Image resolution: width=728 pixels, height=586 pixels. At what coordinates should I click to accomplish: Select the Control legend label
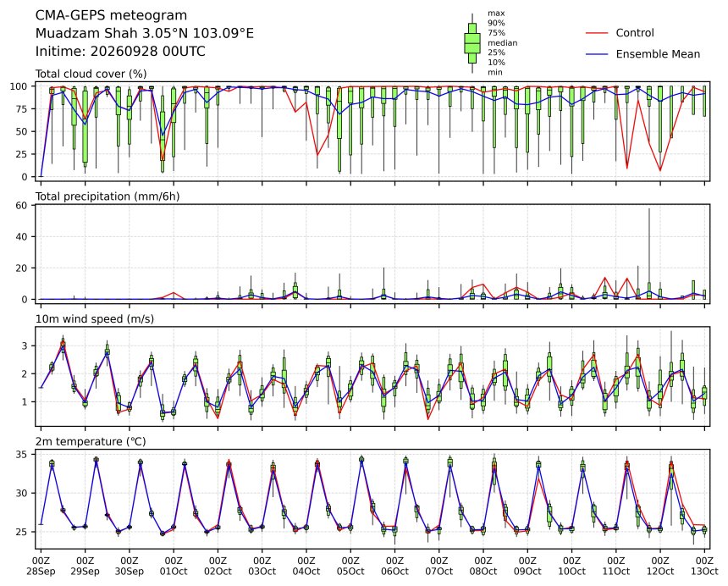pos(635,33)
